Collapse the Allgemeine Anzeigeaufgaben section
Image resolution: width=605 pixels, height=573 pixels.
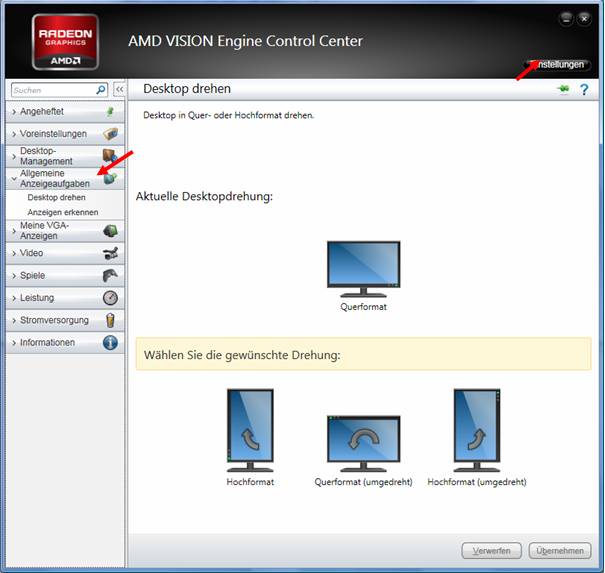click(65, 178)
